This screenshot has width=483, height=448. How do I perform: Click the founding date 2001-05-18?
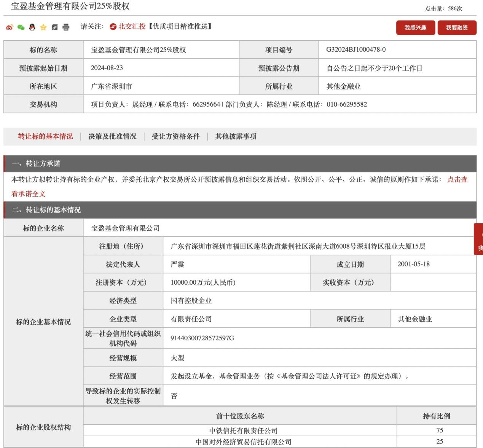point(414,264)
